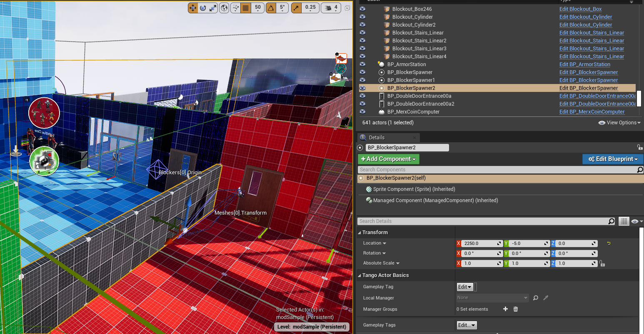
Task: Click BP_DoubleDoorEntrance00a2 actor icon
Action: pyautogui.click(x=381, y=104)
